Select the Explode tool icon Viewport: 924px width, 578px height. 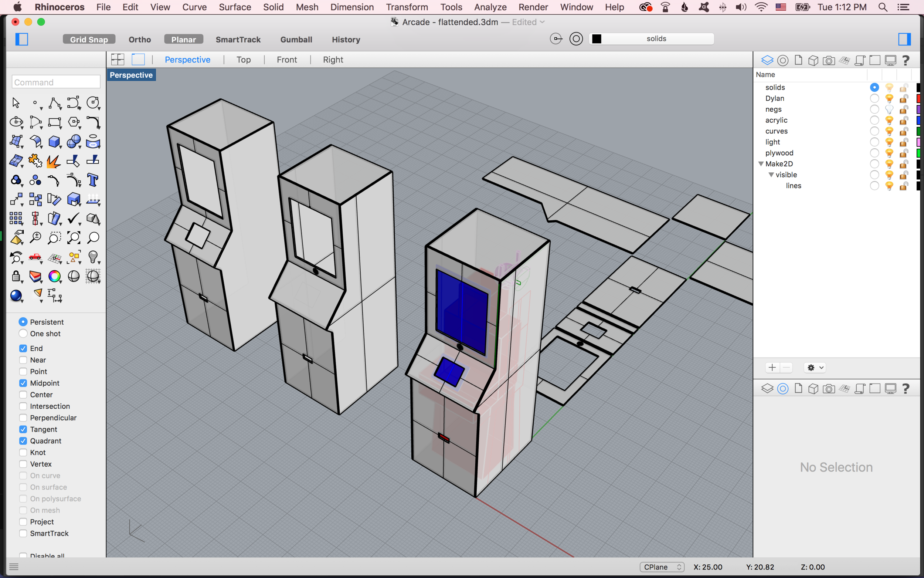tap(54, 161)
